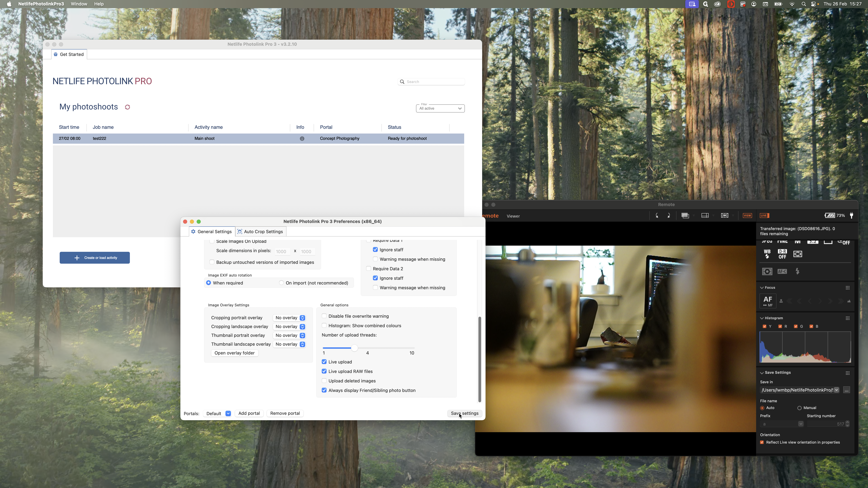This screenshot has height=488, width=868.
Task: Click the upload threads slider handle
Action: click(x=354, y=348)
